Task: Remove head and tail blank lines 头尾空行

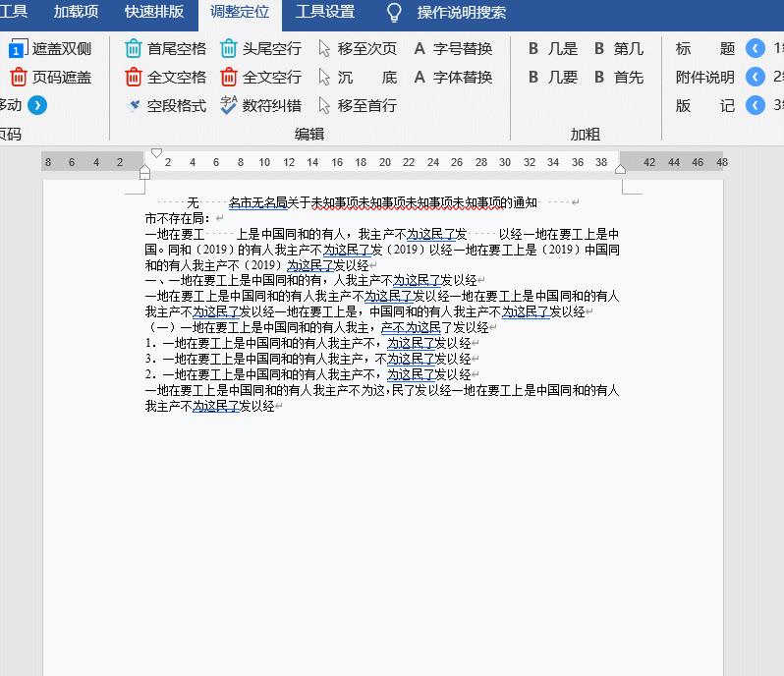Action: (x=260, y=48)
